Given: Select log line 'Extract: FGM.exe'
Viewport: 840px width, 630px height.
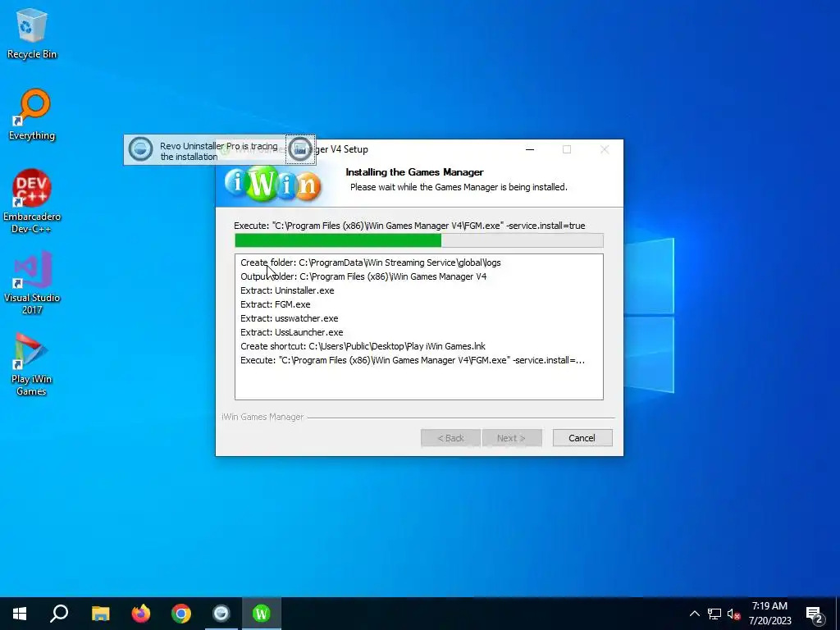Looking at the screenshot, I should click(x=276, y=304).
